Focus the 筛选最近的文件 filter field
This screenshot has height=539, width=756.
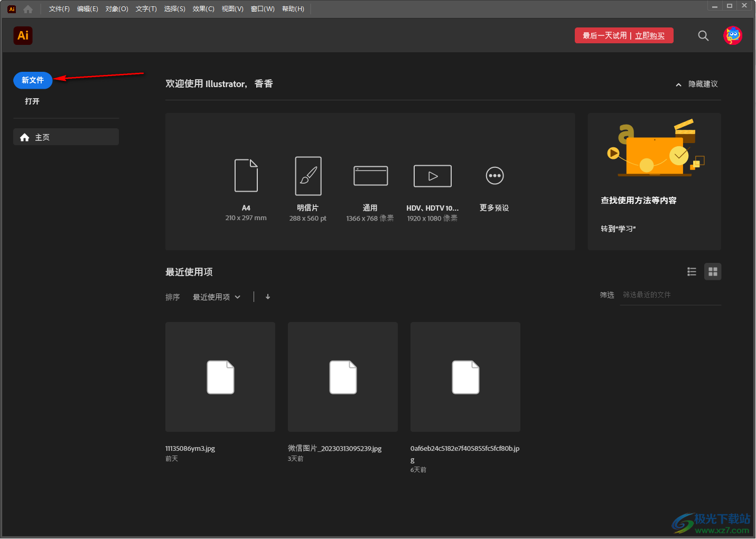(x=670, y=295)
